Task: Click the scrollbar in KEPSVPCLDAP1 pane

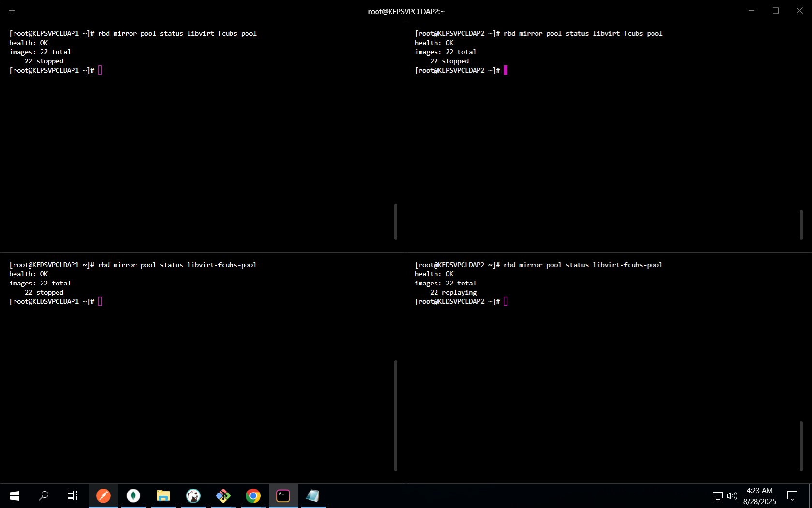Action: click(396, 222)
